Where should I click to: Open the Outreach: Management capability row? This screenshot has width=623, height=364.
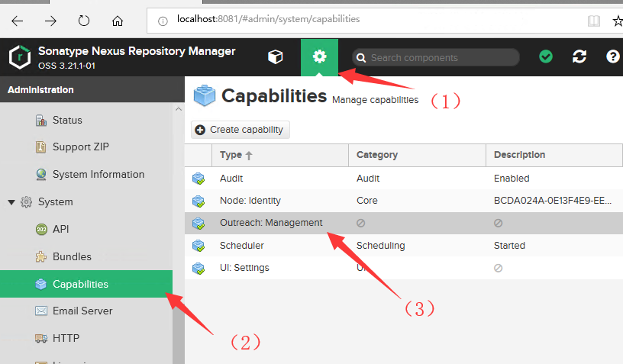click(x=404, y=223)
